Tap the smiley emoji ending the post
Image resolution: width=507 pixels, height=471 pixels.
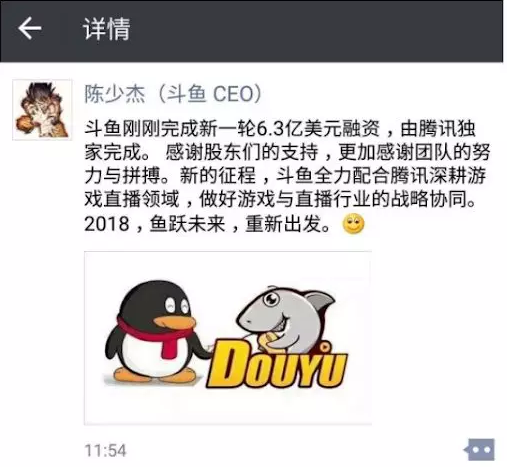pyautogui.click(x=353, y=224)
